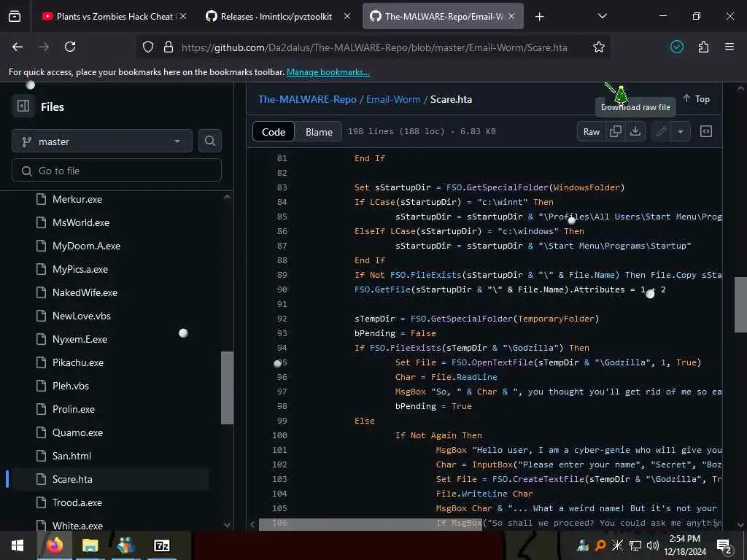Select Scare.hta in file tree
This screenshot has height=560, width=747.
coord(110,479)
